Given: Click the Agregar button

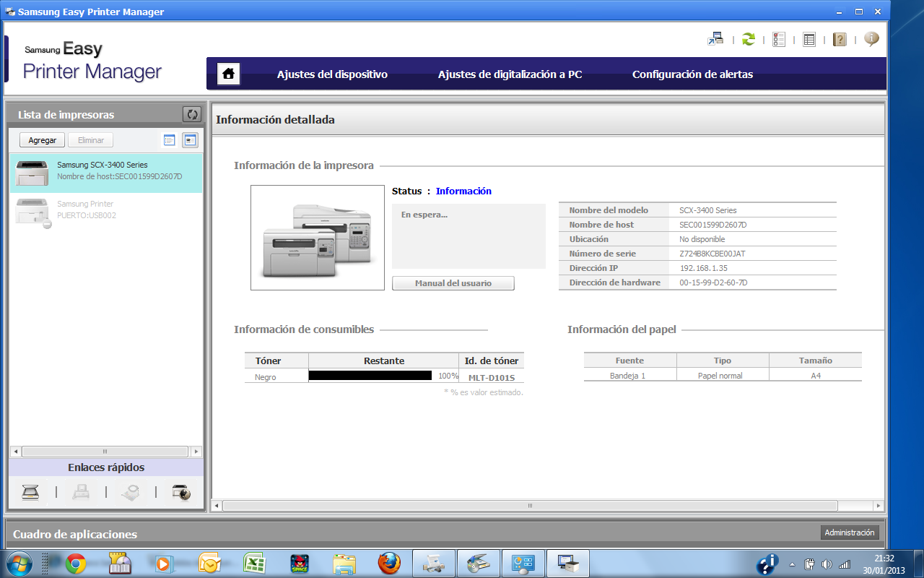Looking at the screenshot, I should click(43, 140).
